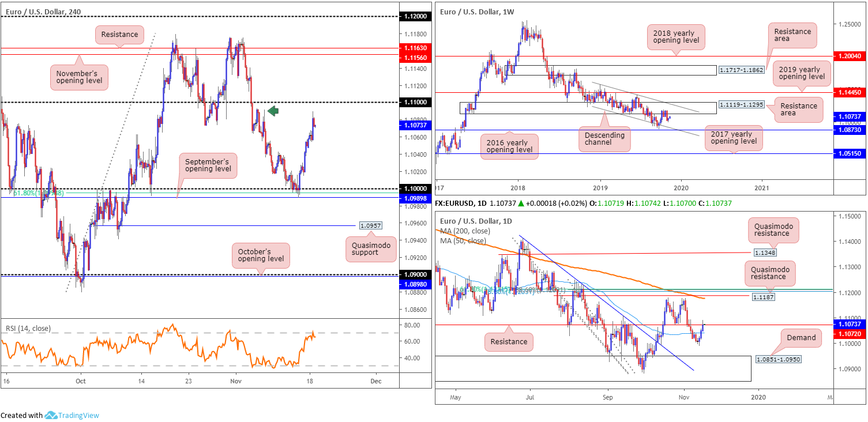Select the 1.0957 Quasimodo price label
The image size is (868, 422).
click(371, 225)
